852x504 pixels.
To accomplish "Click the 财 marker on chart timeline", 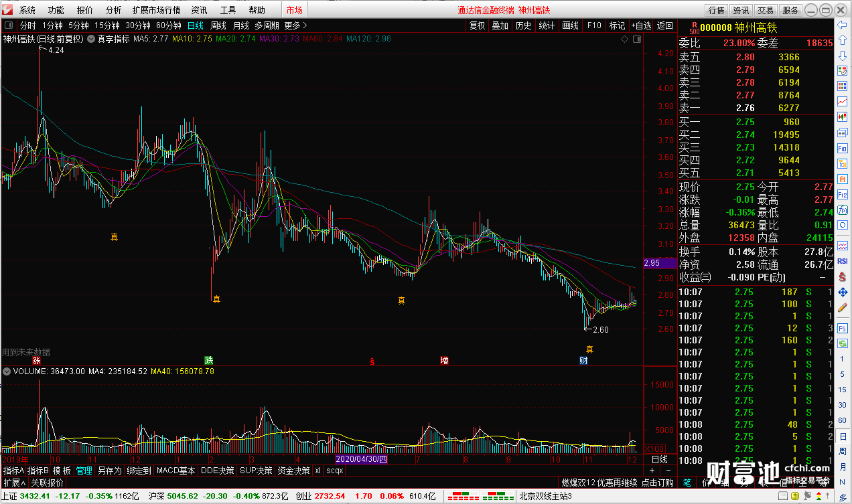I will (x=584, y=361).
